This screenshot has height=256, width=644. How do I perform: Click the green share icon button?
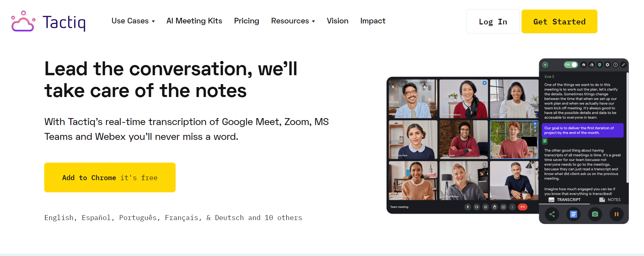tap(552, 214)
